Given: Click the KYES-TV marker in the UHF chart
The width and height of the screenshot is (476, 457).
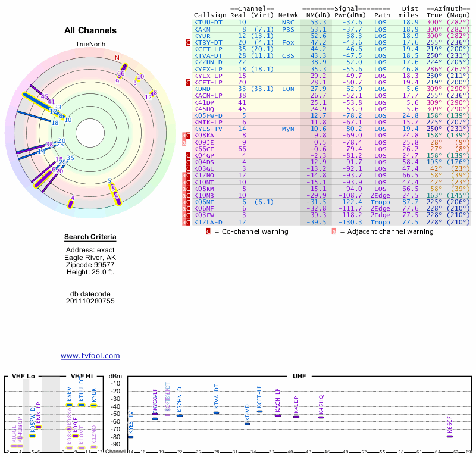Looking at the screenshot, I should coord(130,437).
